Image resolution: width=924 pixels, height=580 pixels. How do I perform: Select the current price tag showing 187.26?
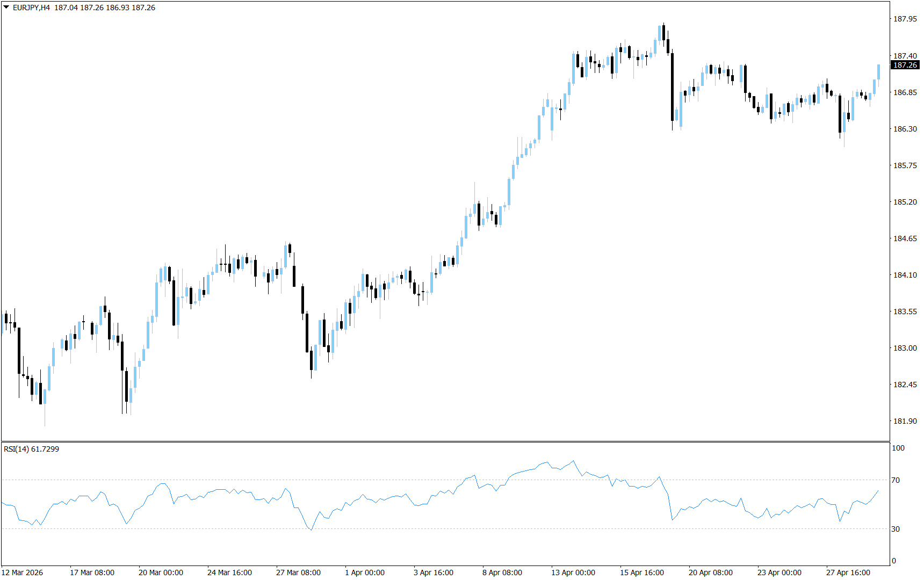point(905,66)
